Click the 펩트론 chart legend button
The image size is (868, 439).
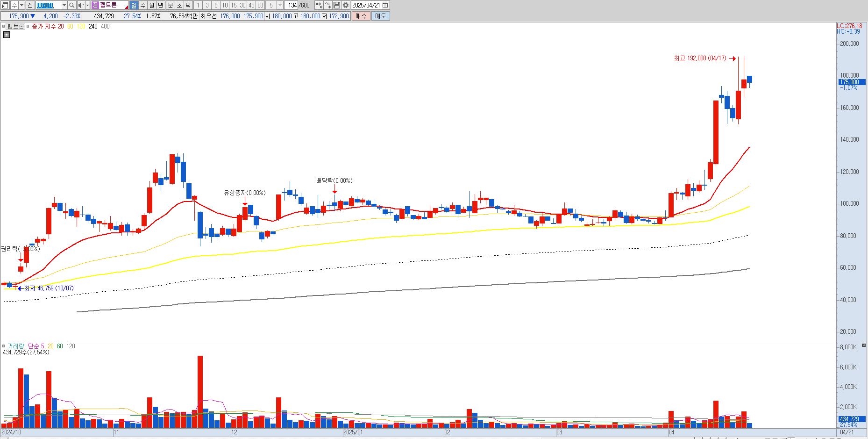pos(16,26)
